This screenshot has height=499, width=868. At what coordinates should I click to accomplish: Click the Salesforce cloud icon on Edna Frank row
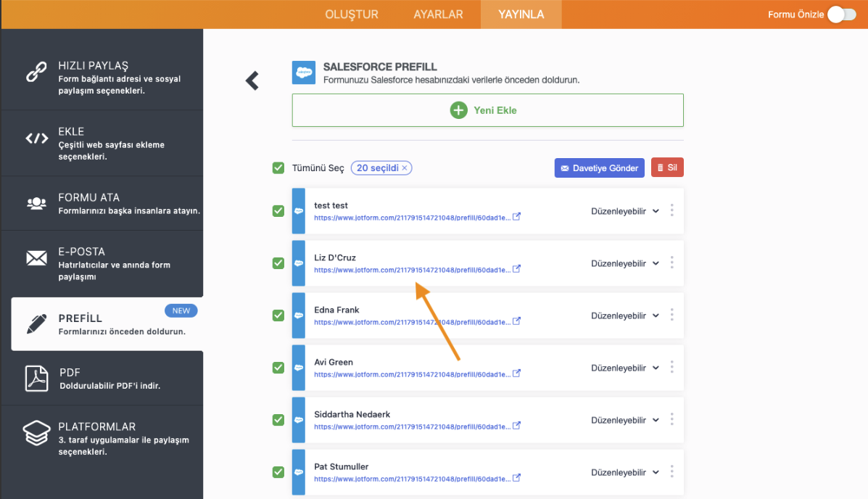coord(298,315)
